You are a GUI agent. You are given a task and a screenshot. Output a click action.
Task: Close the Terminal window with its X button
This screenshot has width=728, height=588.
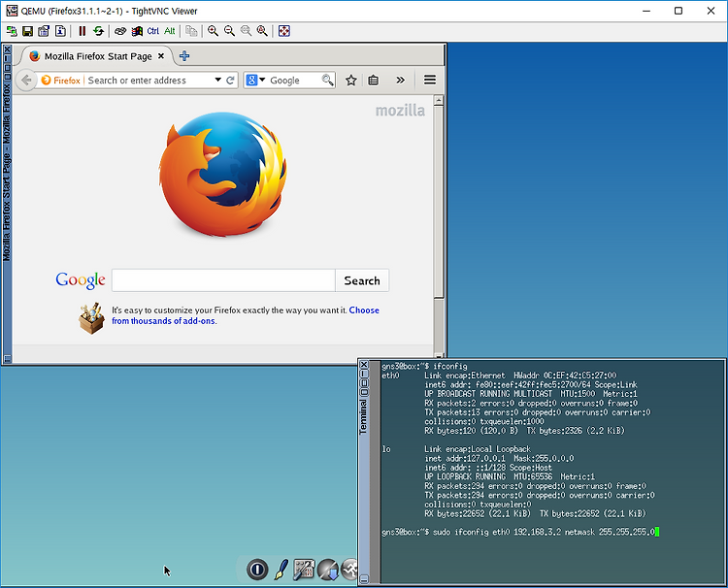point(364,365)
